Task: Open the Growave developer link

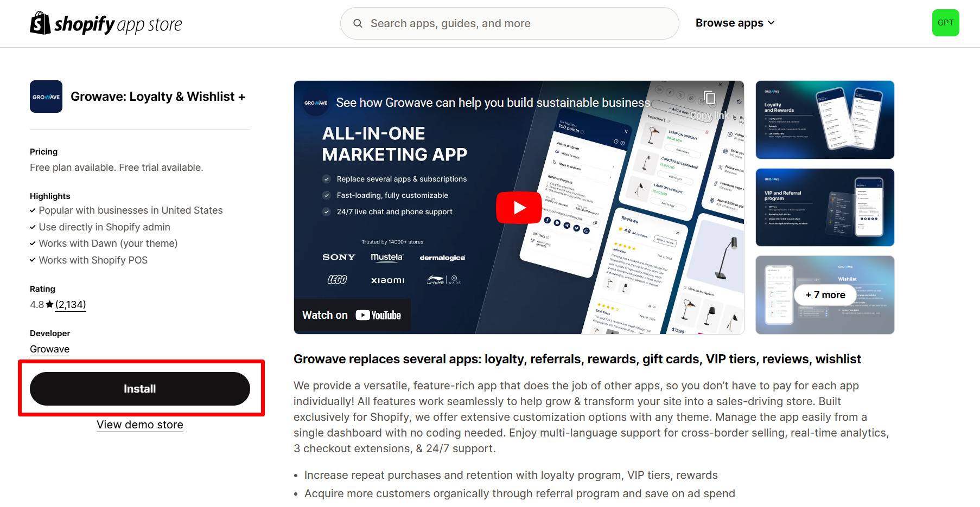Action: 50,349
